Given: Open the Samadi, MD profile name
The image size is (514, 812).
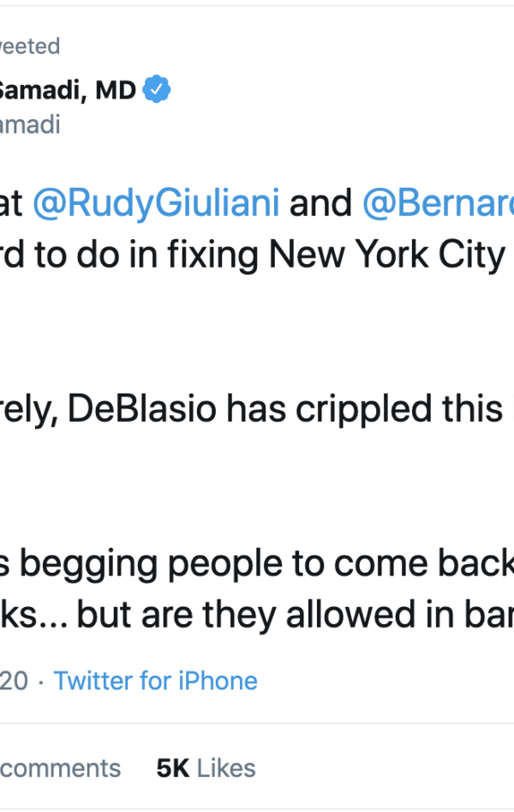Looking at the screenshot, I should click(x=68, y=89).
